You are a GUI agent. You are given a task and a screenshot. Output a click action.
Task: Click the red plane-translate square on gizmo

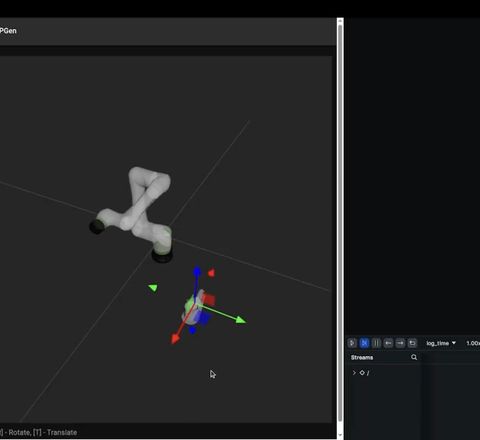click(209, 299)
